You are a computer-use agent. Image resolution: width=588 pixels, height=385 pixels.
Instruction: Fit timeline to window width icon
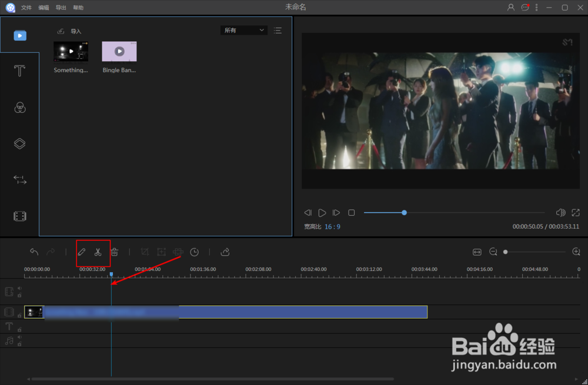477,252
